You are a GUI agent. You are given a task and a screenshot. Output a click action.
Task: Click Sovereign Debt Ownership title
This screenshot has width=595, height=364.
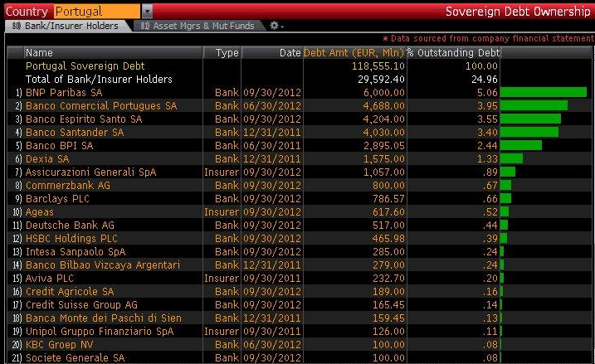518,12
